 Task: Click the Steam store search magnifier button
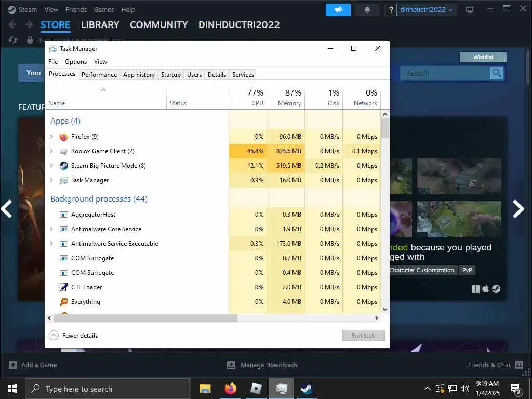tap(497, 73)
